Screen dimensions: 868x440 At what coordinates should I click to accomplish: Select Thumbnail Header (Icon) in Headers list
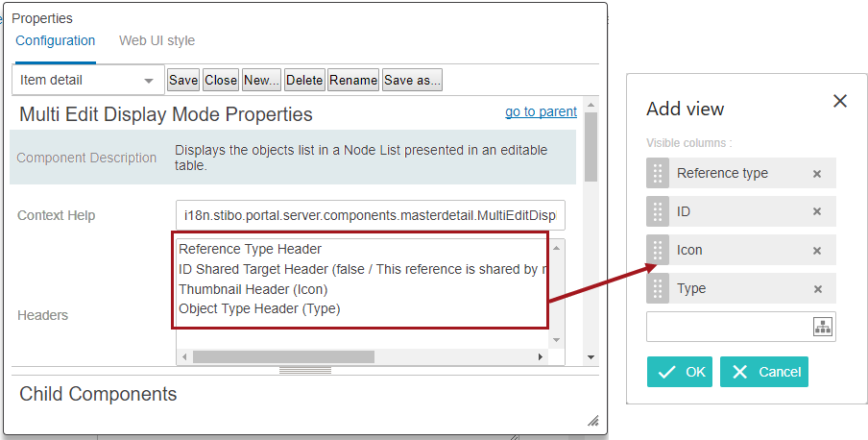tap(253, 289)
